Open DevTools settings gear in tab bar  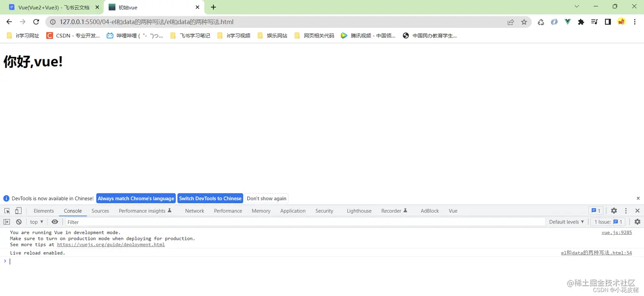click(614, 211)
